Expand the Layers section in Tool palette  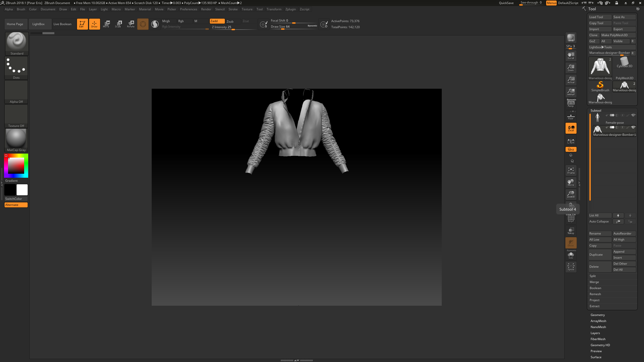595,333
